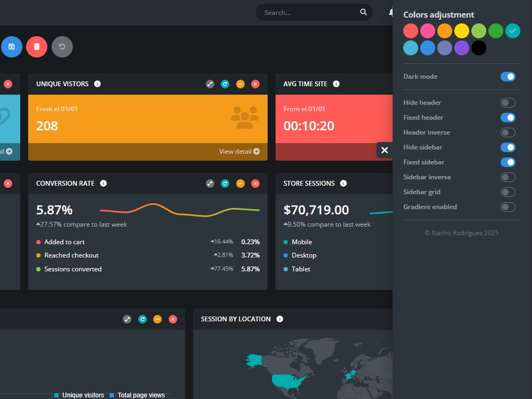Select the slate lavender color swatch
Image resolution: width=532 pixels, height=399 pixels.
pyautogui.click(x=444, y=48)
